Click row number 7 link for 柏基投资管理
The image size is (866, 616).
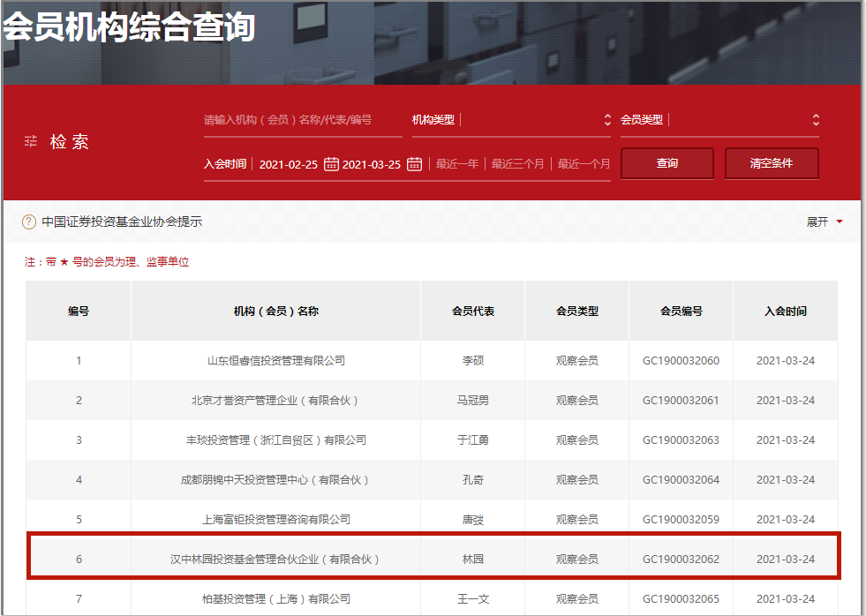[x=78, y=599]
